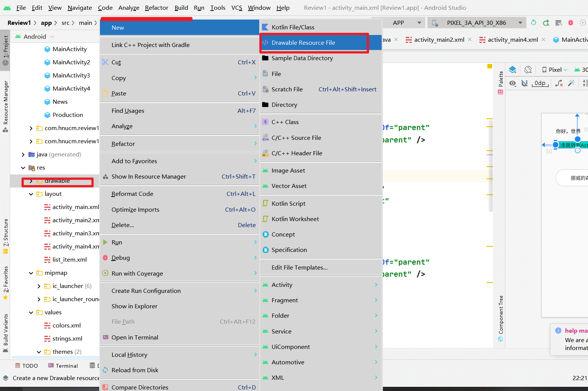This screenshot has height=391, width=588.
Task: Open the Terminal tool window button
Action: click(63, 366)
